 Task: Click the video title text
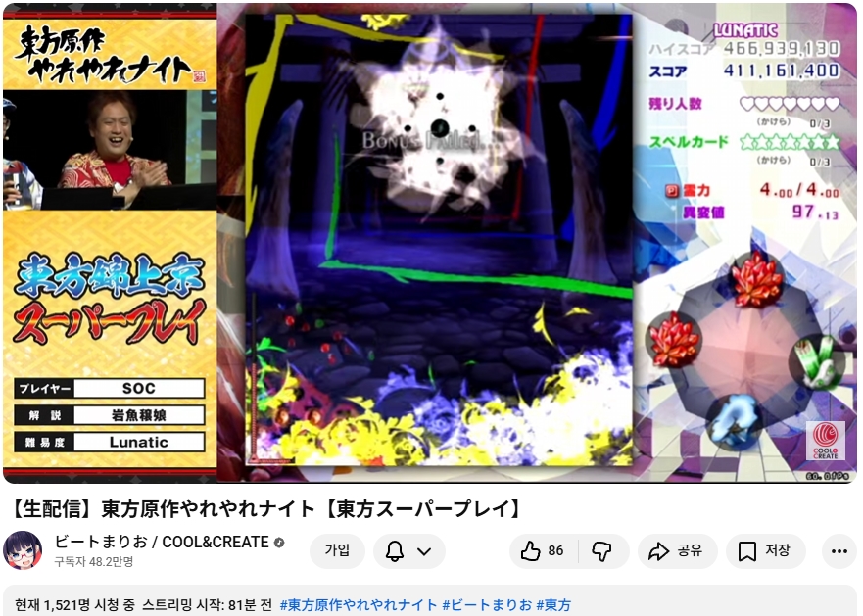click(x=266, y=509)
